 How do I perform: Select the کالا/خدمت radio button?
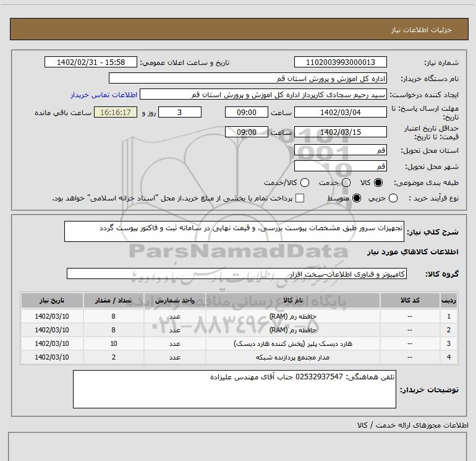[305, 183]
